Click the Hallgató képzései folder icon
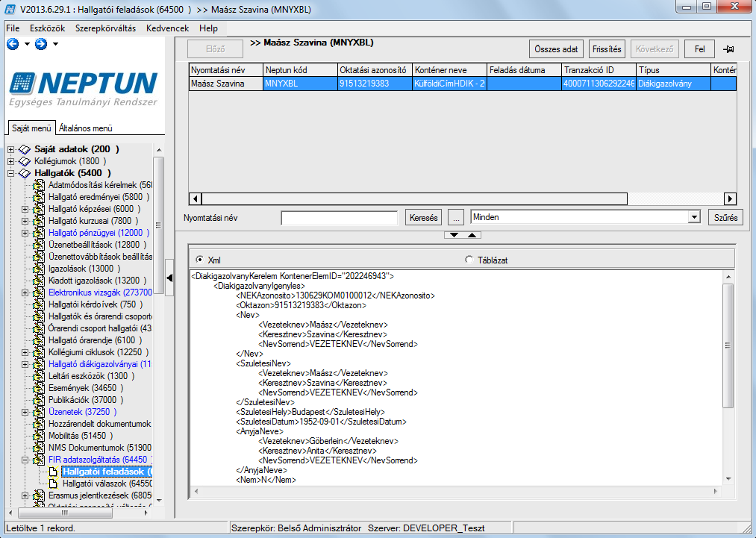Screen dimensions: 756x538 pos(39,209)
